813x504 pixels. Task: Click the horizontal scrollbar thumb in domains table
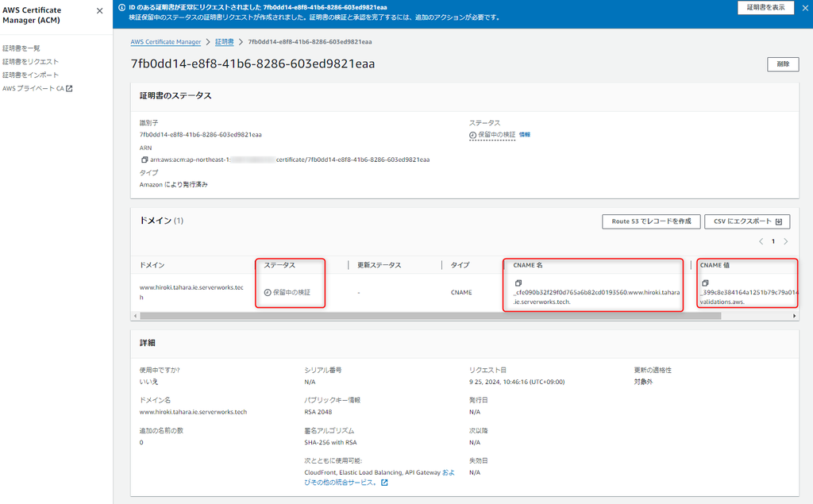tap(430, 316)
